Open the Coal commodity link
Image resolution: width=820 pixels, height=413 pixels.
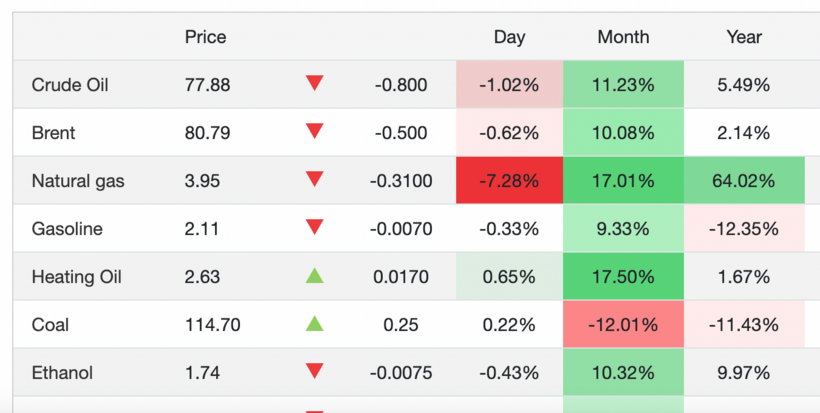(50, 325)
